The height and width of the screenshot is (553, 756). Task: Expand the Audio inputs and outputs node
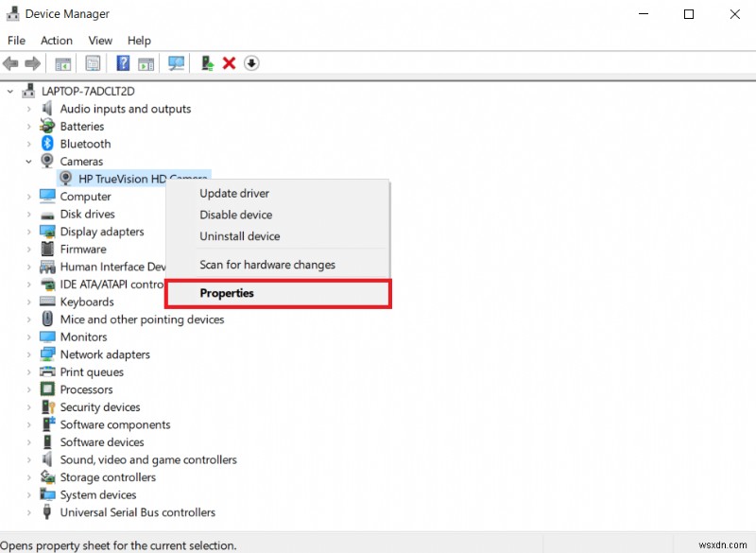29,109
